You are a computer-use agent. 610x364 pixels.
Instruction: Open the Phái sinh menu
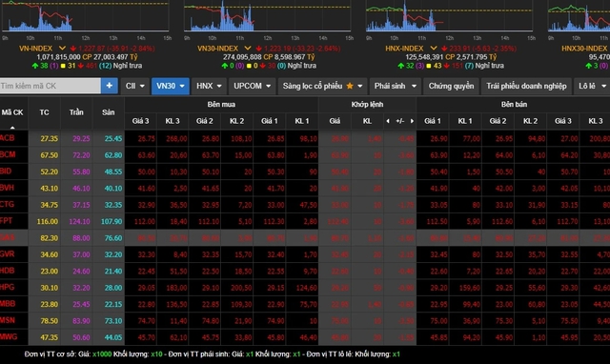point(396,86)
